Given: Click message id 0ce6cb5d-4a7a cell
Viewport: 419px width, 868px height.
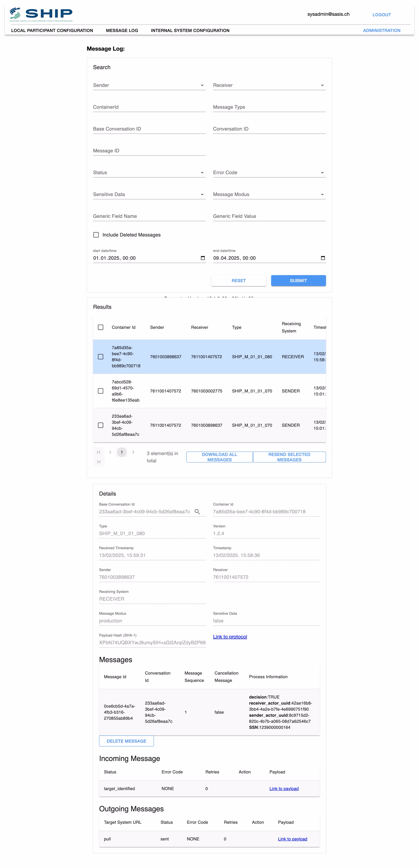Looking at the screenshot, I should pyautogui.click(x=119, y=712).
